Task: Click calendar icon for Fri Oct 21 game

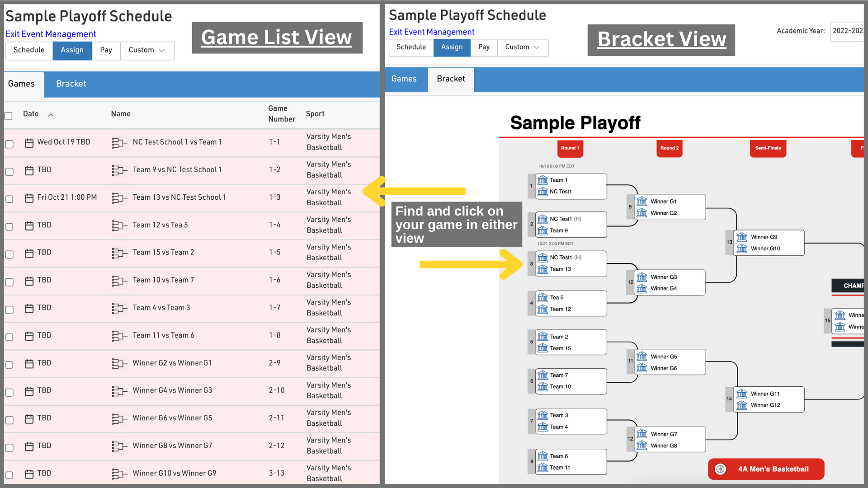Action: (29, 198)
